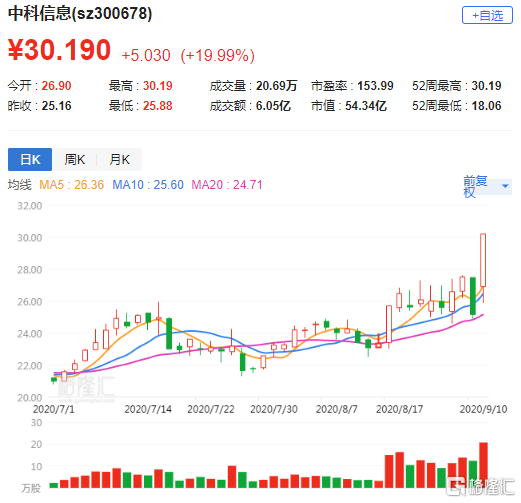Click the 市值 value 54.34亿
The width and height of the screenshot is (521, 503).
click(x=366, y=106)
